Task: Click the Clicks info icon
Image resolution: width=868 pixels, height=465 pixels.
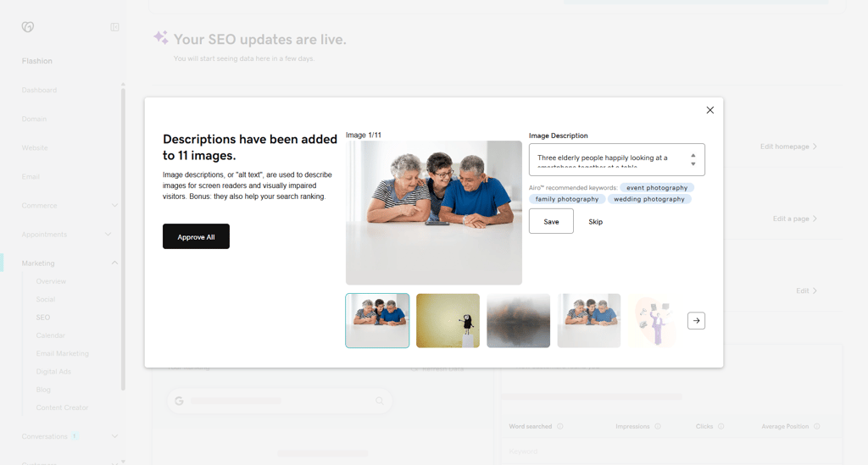Action: [x=721, y=426]
